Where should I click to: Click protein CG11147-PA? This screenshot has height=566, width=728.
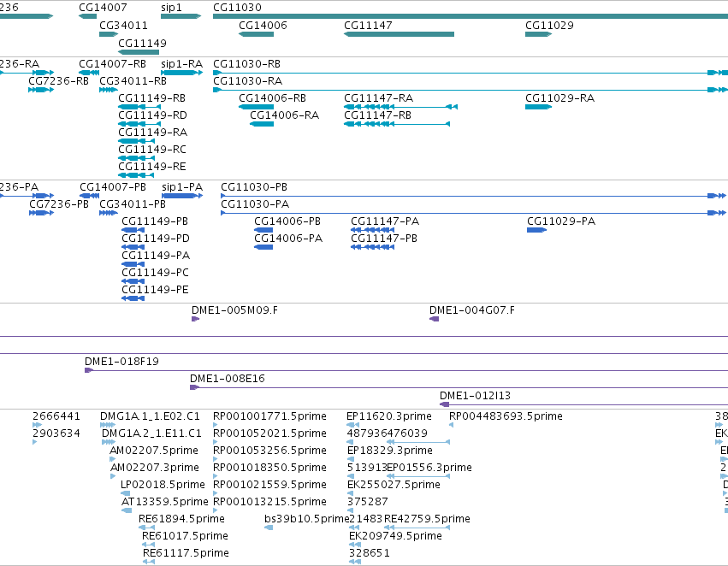tap(385, 221)
